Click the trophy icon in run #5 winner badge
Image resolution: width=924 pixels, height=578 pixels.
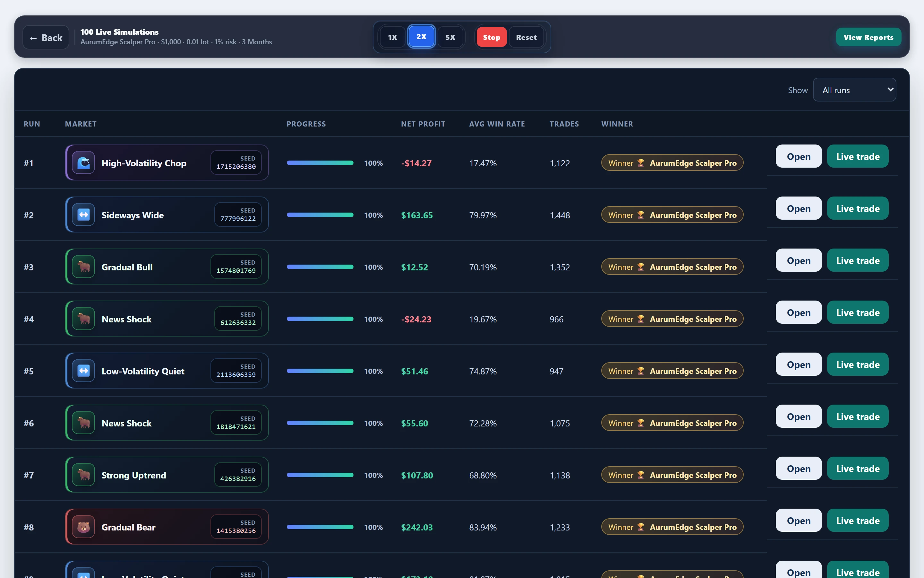click(x=641, y=371)
